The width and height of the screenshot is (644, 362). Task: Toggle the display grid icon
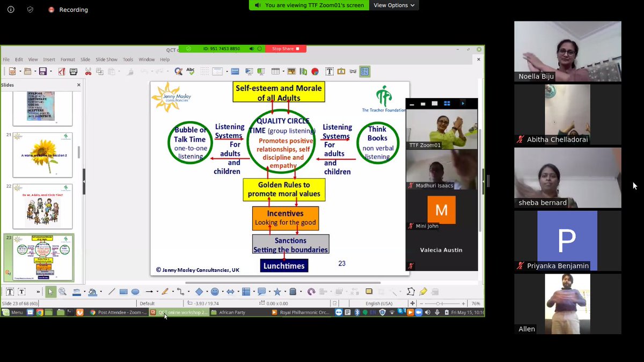point(204,71)
